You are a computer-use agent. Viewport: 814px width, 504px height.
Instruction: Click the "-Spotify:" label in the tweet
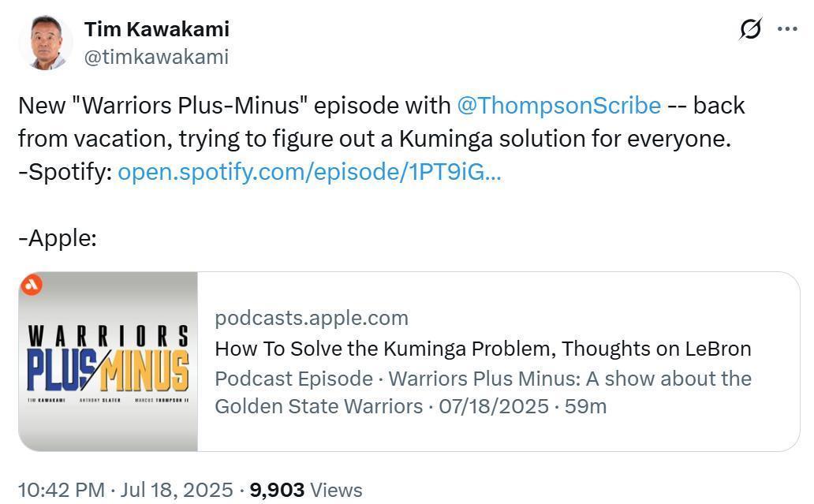coord(65,172)
